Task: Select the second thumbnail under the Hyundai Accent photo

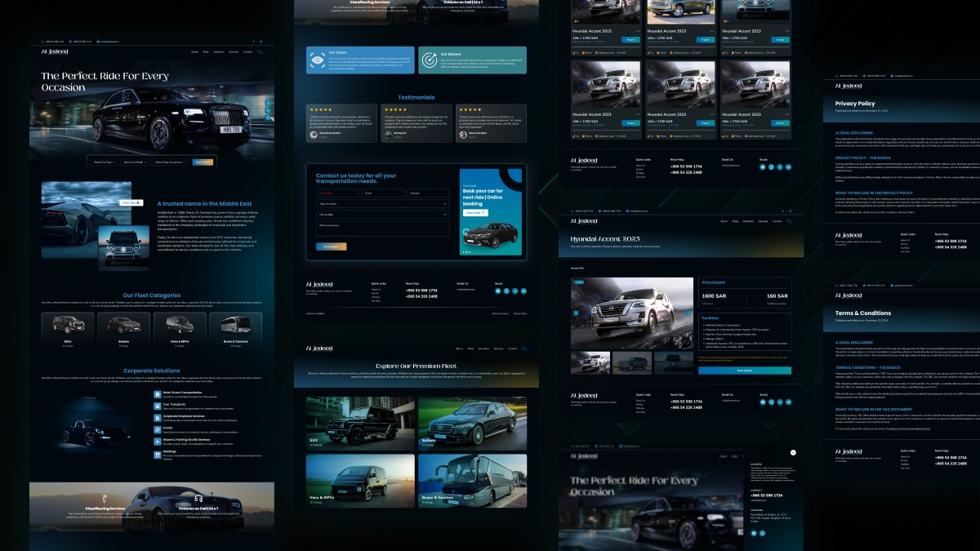Action: coord(632,363)
